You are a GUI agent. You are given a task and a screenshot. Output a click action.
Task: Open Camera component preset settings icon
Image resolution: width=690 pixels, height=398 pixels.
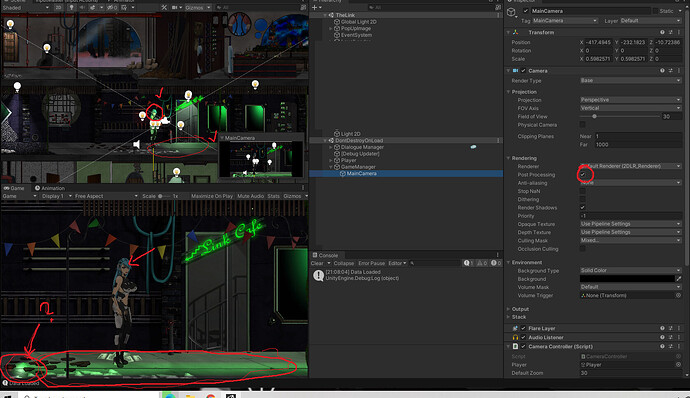671,70
